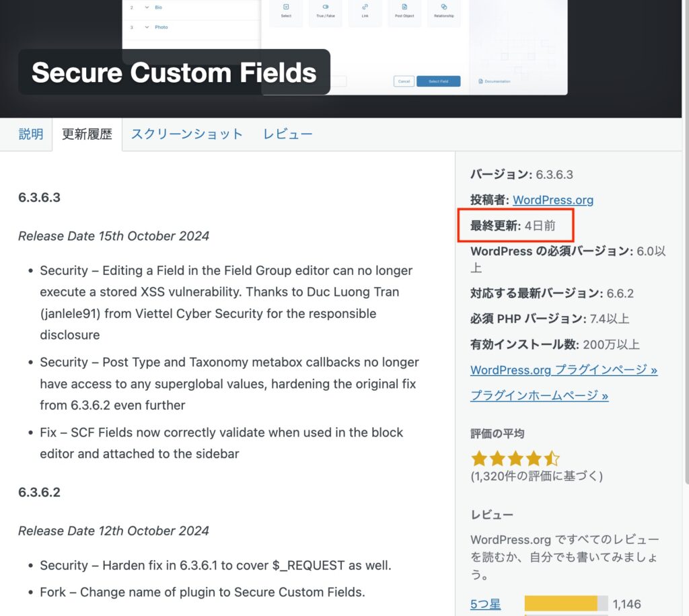Click the Link field type icon
This screenshot has height=616, width=689.
365,7
